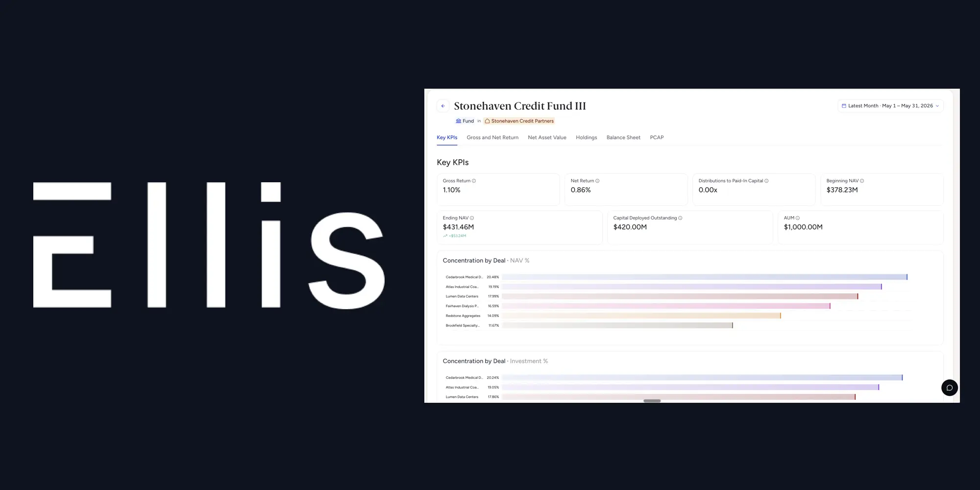The image size is (980, 490).
Task: Switch to the Holdings tab
Action: click(x=587, y=138)
